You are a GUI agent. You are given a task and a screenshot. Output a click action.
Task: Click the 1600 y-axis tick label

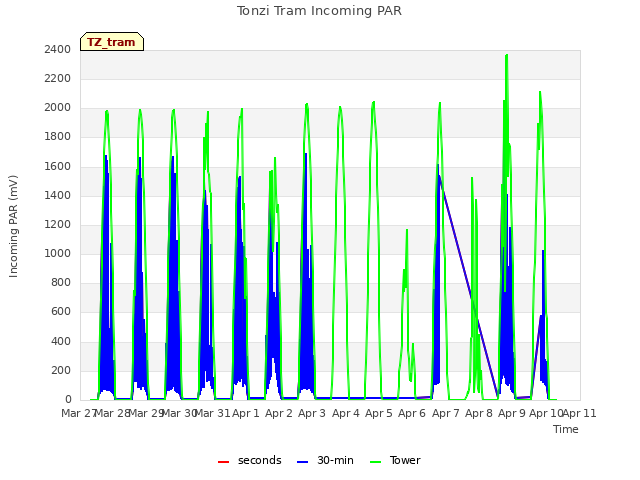click(x=58, y=167)
